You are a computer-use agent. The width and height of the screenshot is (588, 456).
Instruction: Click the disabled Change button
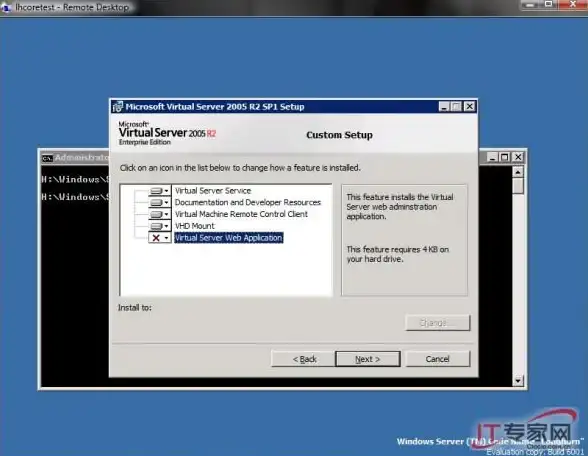coord(437,322)
